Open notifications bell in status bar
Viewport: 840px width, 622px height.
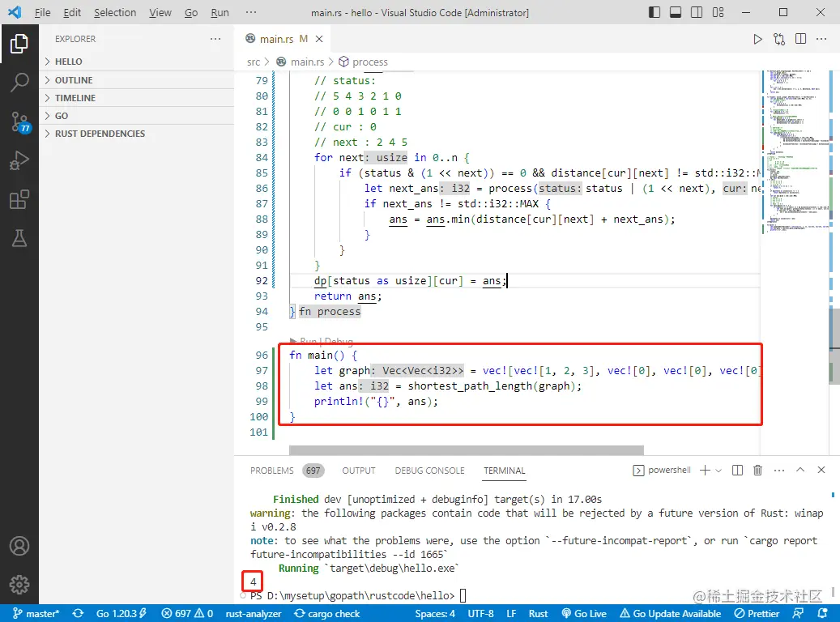point(823,613)
